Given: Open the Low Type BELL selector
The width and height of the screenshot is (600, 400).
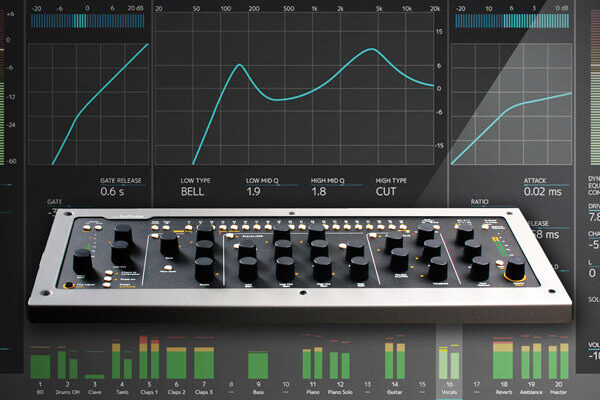Looking at the screenshot, I should [194, 191].
